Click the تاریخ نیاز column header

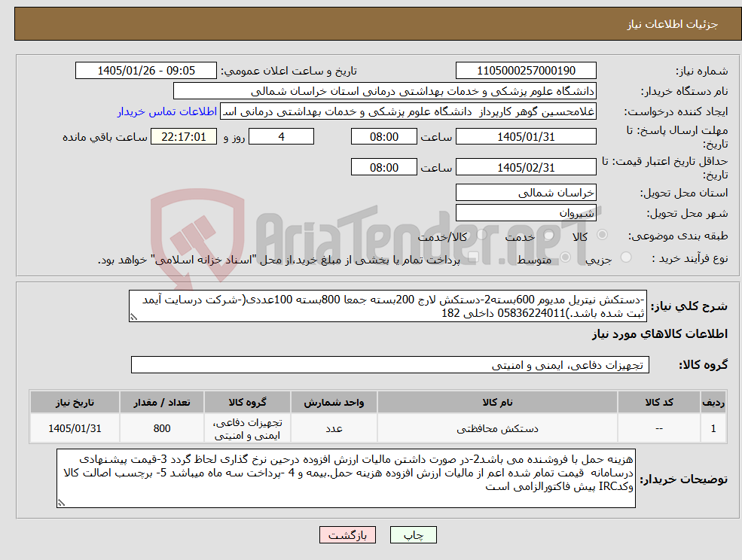pyautogui.click(x=75, y=403)
